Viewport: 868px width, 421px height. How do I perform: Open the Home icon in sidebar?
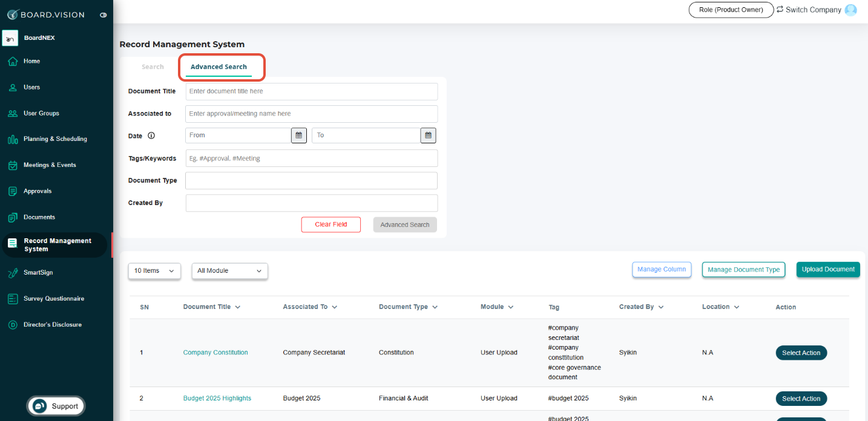[x=12, y=61]
